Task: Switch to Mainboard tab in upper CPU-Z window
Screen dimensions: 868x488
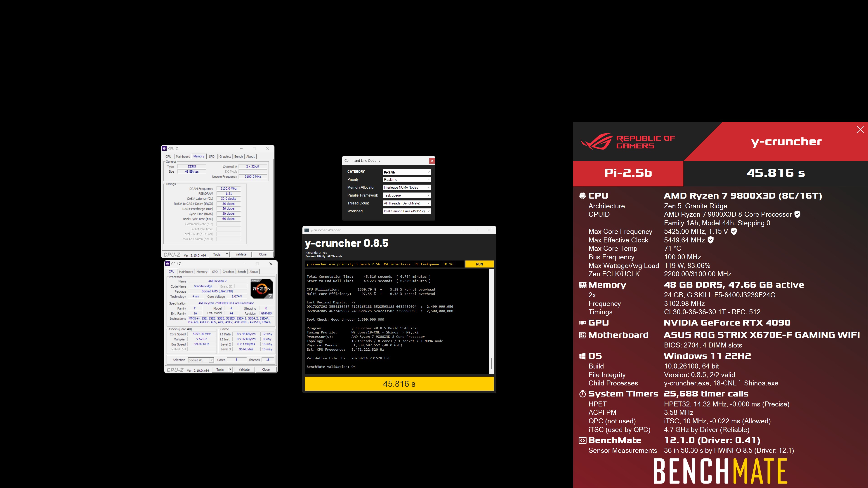Action: (x=183, y=157)
